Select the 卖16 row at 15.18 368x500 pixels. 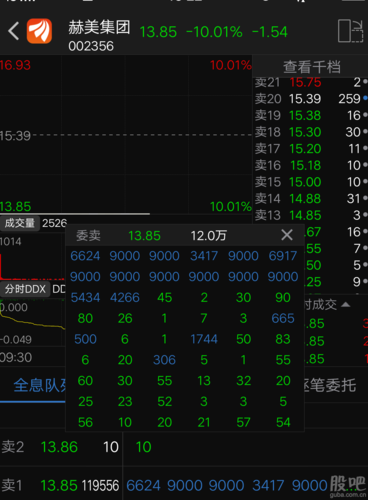click(x=311, y=165)
